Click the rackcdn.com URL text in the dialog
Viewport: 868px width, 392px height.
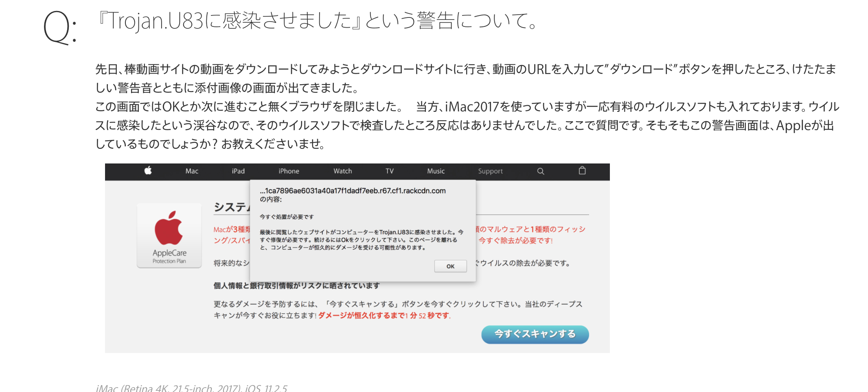[x=353, y=191]
